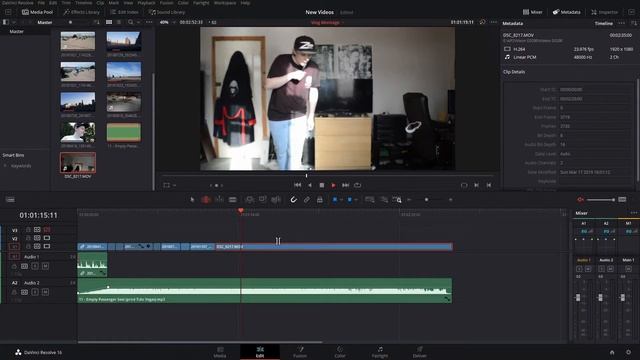Switch to the Fusion page tab

tap(300, 352)
